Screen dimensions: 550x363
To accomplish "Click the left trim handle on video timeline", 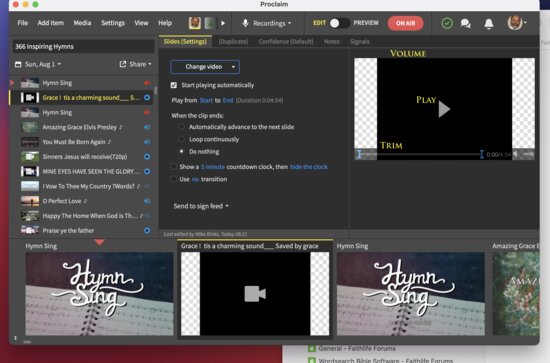I will click(359, 154).
